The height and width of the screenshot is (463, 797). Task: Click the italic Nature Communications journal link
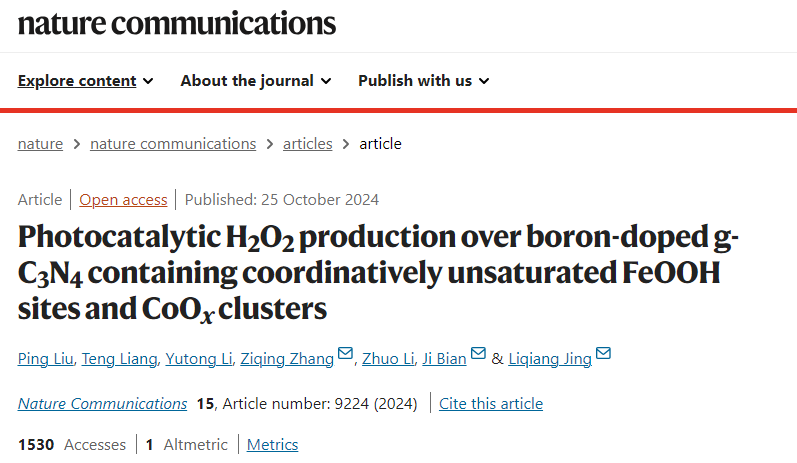coord(102,404)
